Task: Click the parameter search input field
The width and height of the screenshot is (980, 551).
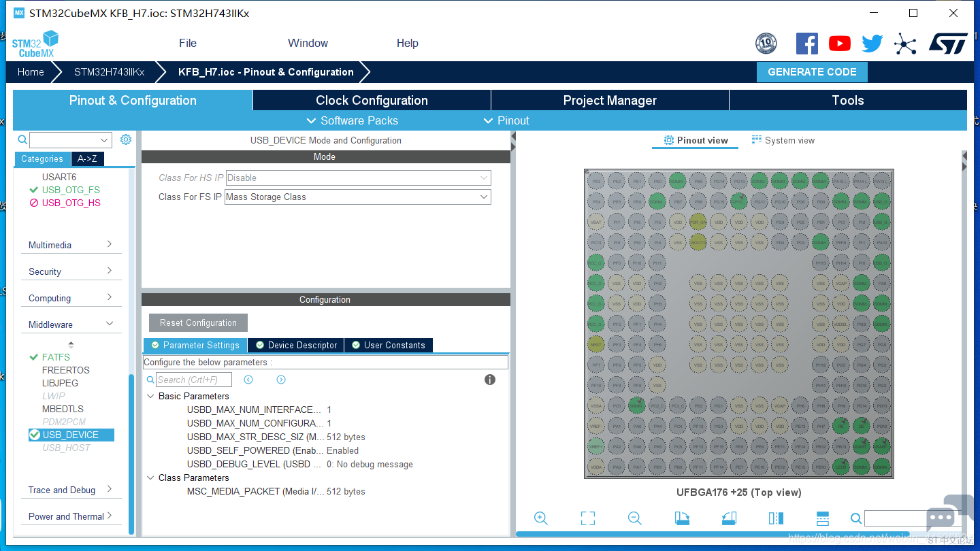Action: pos(195,380)
